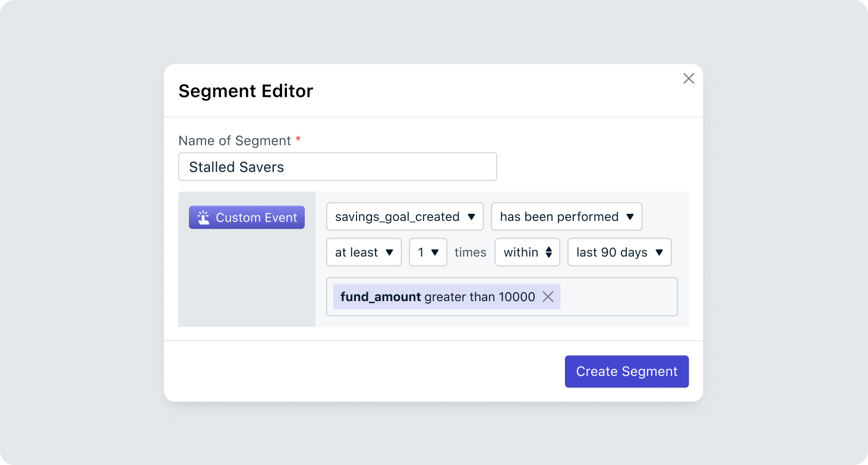This screenshot has height=465, width=868.
Task: Close the Segment Editor dialog
Action: coord(689,78)
